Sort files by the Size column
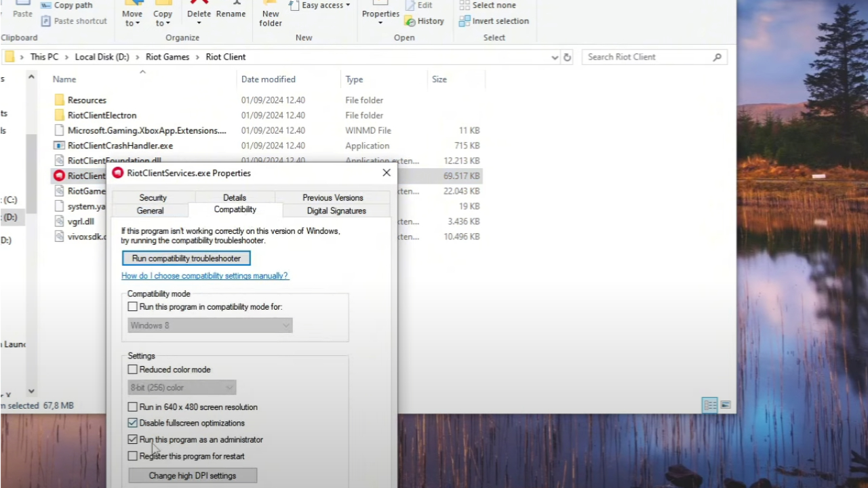The image size is (868, 488). pyautogui.click(x=439, y=79)
